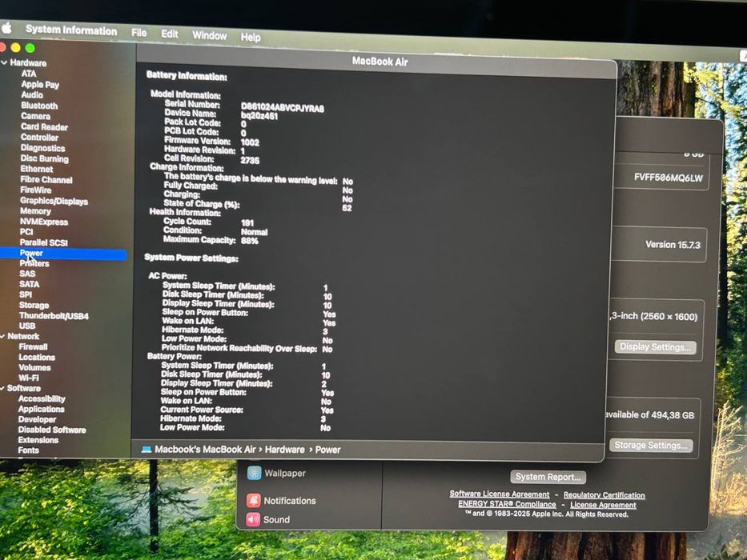Select Fonts under Software

coord(29,450)
